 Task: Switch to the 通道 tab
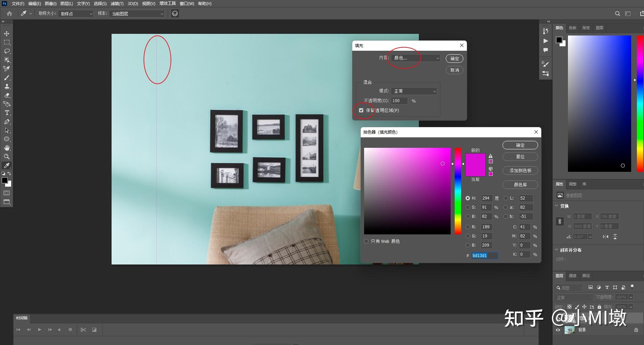573,276
